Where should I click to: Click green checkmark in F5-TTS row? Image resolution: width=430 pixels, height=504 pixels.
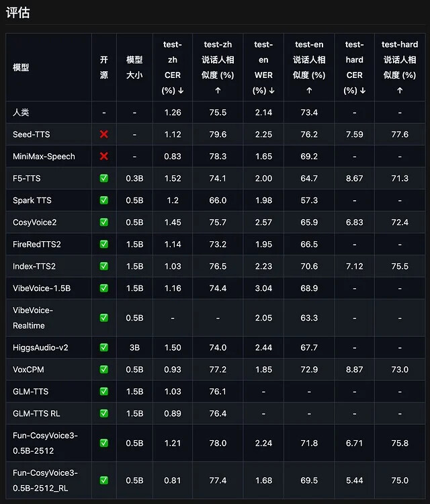103,178
